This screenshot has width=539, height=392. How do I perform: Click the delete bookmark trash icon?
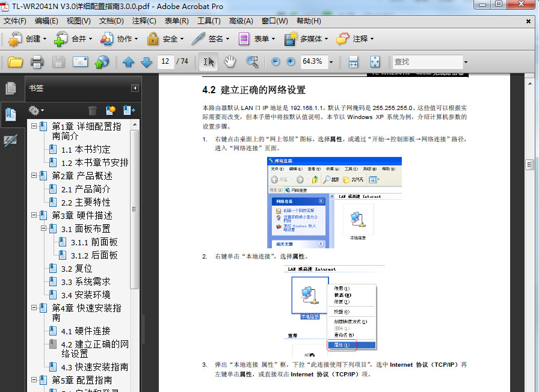pos(93,110)
